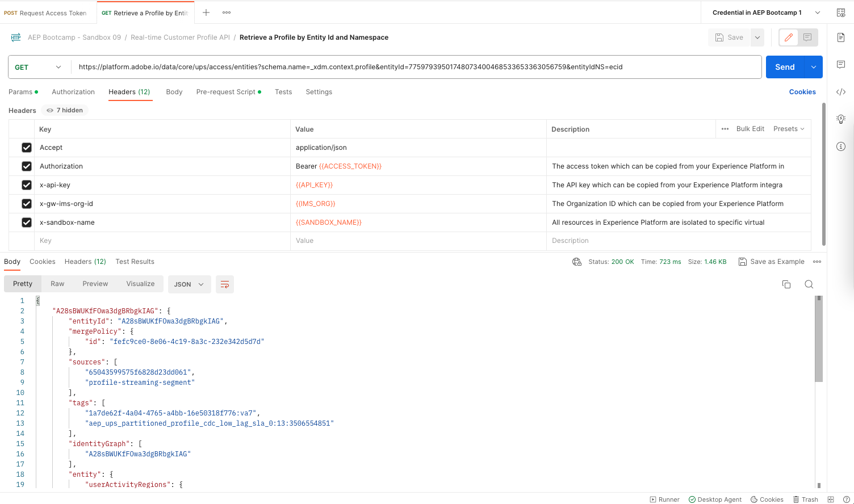This screenshot has width=854, height=504.
Task: Switch to the Params request tab
Action: 23,92
